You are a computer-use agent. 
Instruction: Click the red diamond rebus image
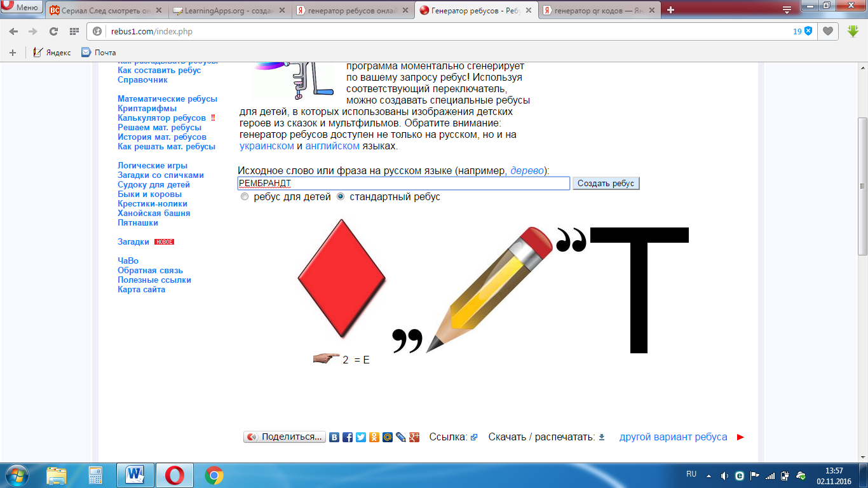[x=342, y=278]
